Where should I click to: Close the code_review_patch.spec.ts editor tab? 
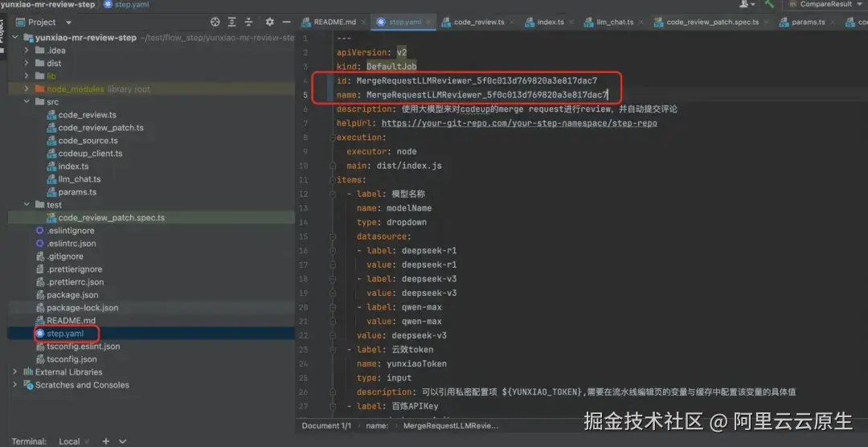tap(767, 23)
